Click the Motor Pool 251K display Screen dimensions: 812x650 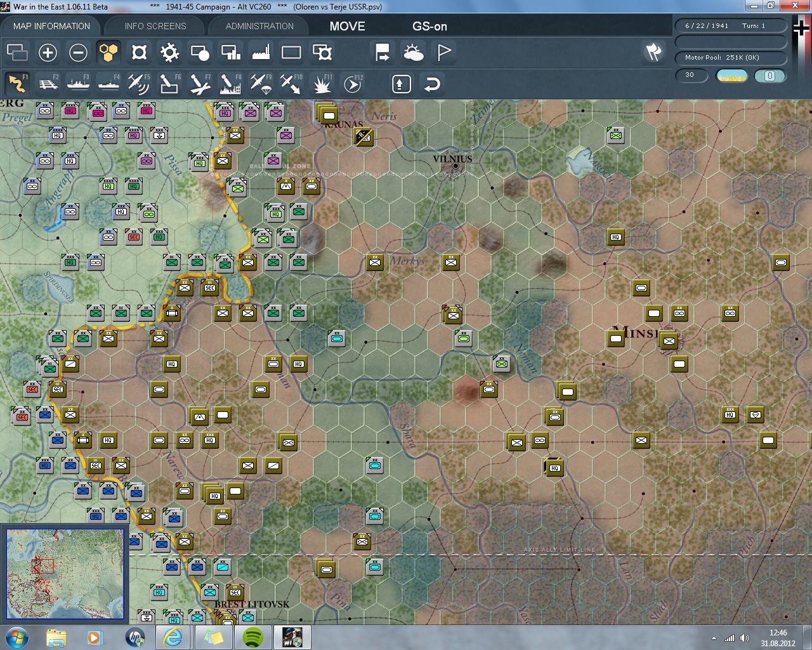[x=731, y=57]
